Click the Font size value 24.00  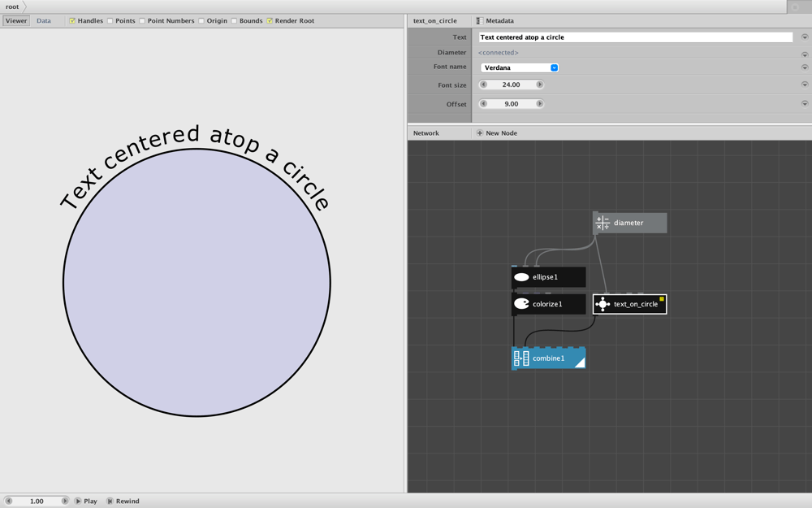[511, 85]
